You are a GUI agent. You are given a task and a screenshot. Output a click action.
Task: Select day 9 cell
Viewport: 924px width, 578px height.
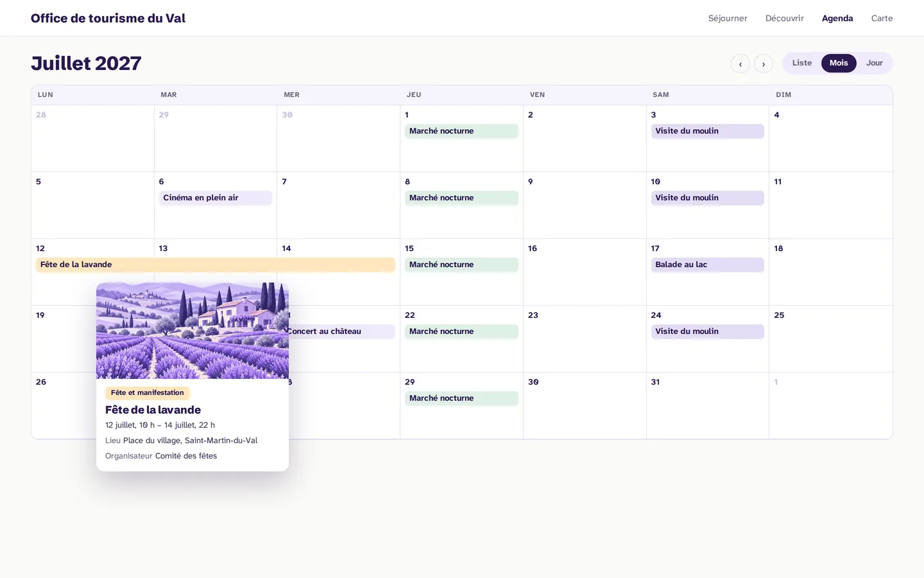pos(585,206)
